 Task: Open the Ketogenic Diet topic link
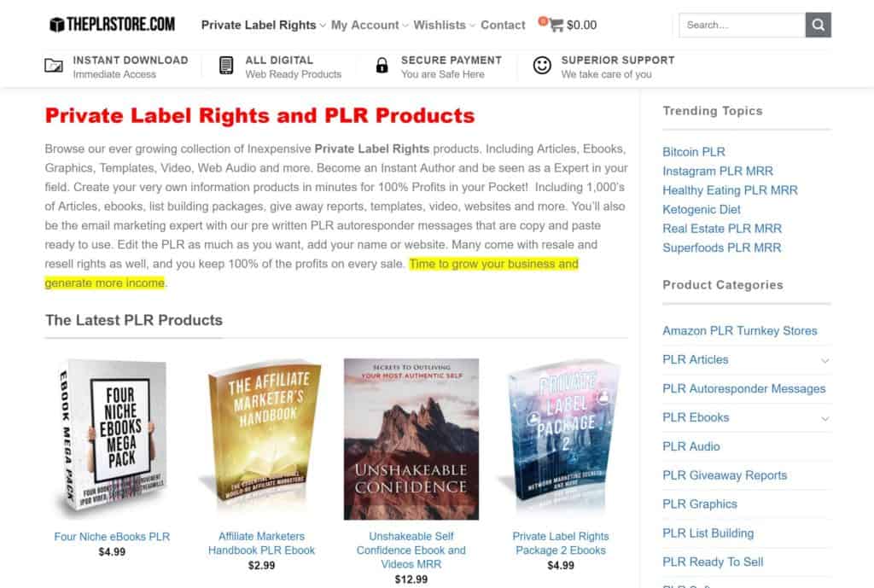coord(701,209)
